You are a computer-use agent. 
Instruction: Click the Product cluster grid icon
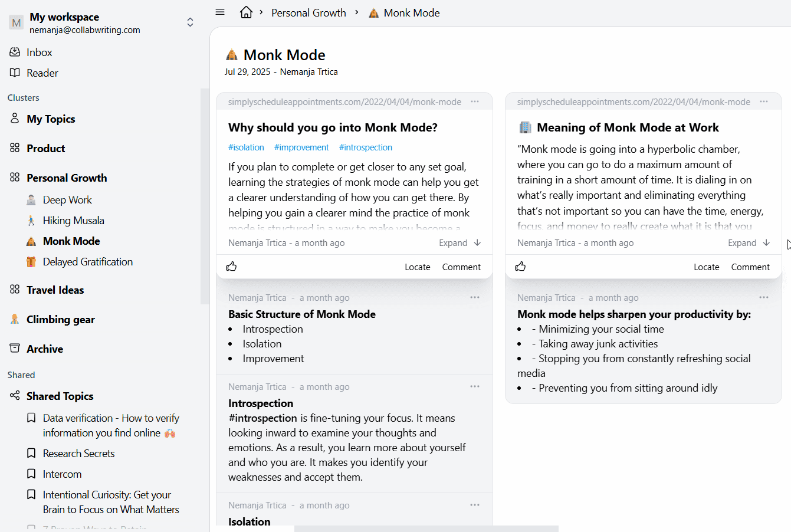click(x=15, y=148)
